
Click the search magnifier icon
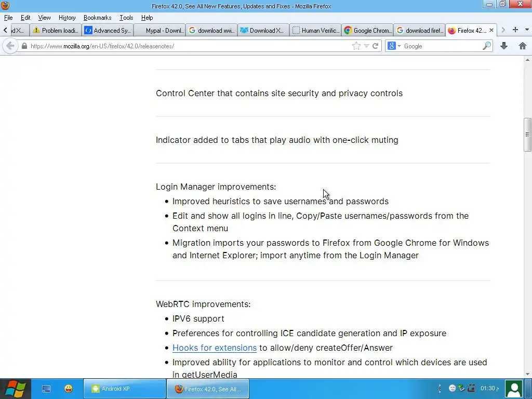point(486,46)
